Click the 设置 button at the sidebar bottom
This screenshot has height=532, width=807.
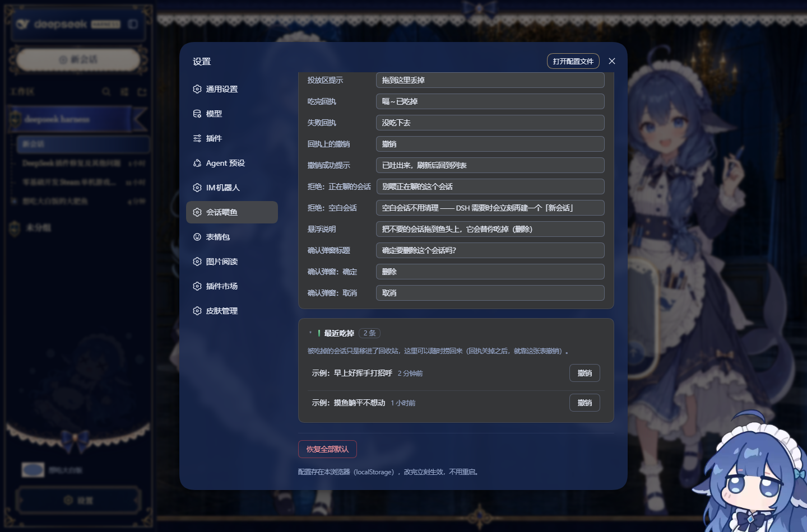(x=78, y=500)
